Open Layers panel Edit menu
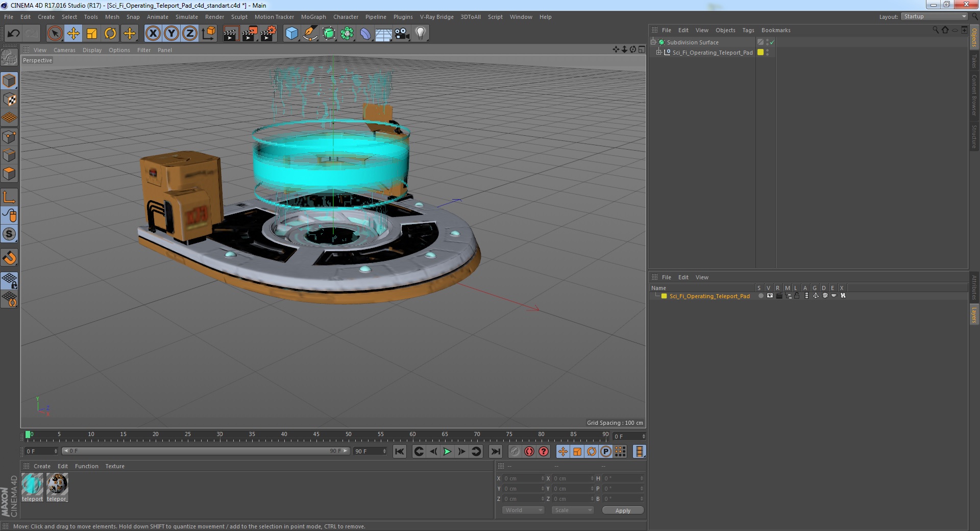The height and width of the screenshot is (531, 980). coord(683,277)
